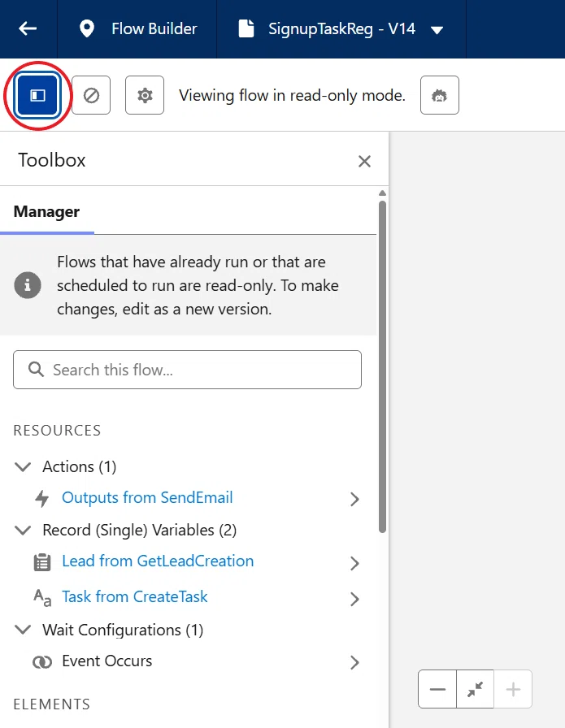Click the debug bug icon button
The image size is (565, 728).
pyautogui.click(x=440, y=95)
